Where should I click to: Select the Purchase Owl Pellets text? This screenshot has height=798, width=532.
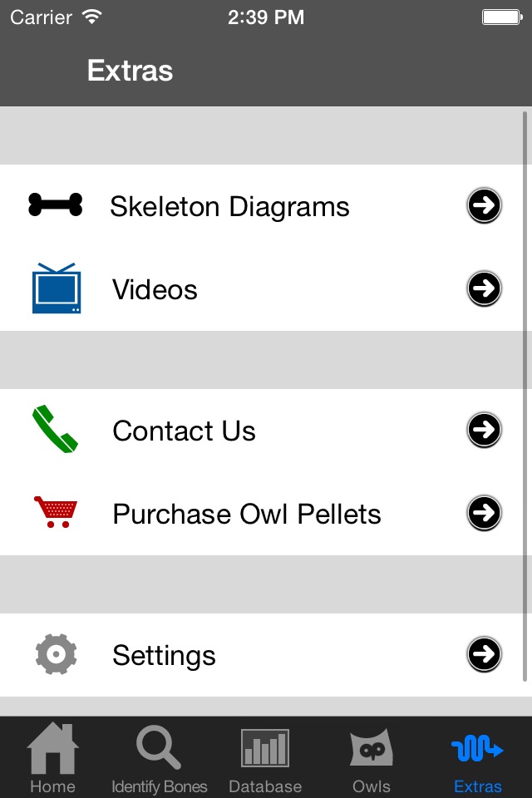pyautogui.click(x=247, y=514)
